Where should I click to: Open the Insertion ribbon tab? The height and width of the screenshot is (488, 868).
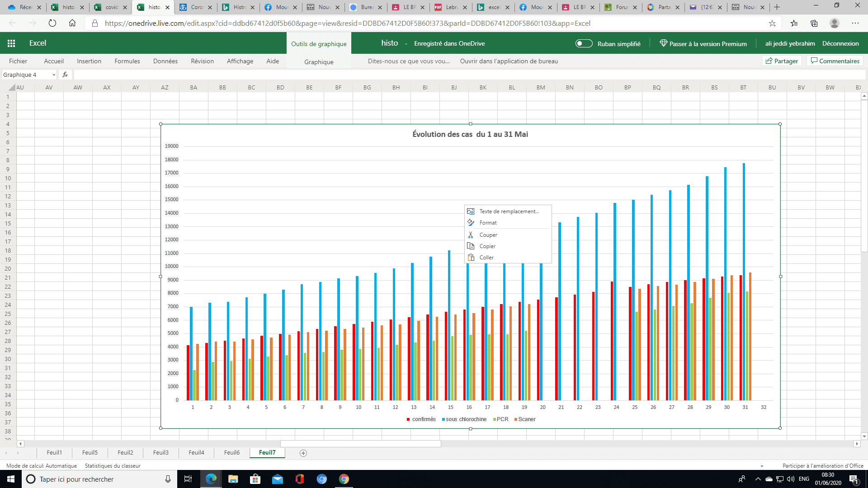[89, 61]
